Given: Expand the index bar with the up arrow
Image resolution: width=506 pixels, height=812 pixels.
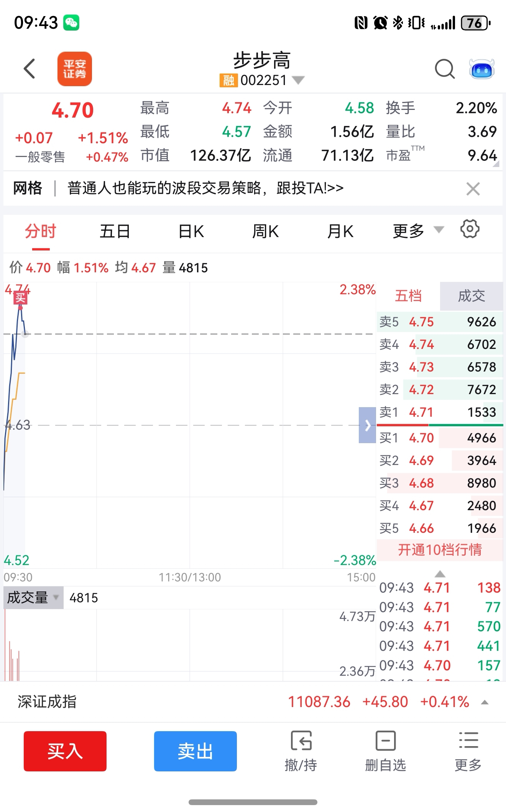Looking at the screenshot, I should coord(485,702).
